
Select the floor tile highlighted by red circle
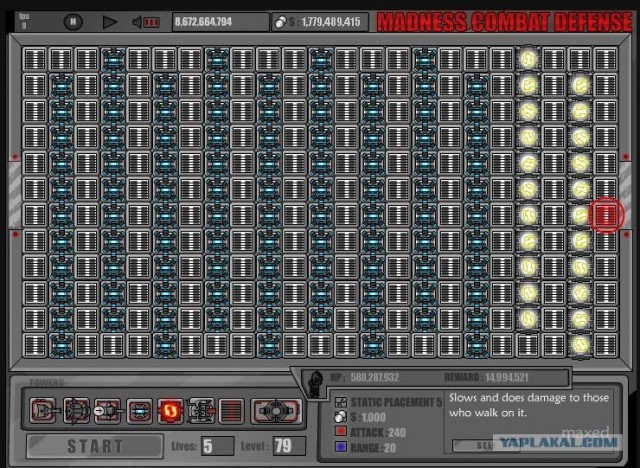pos(606,215)
